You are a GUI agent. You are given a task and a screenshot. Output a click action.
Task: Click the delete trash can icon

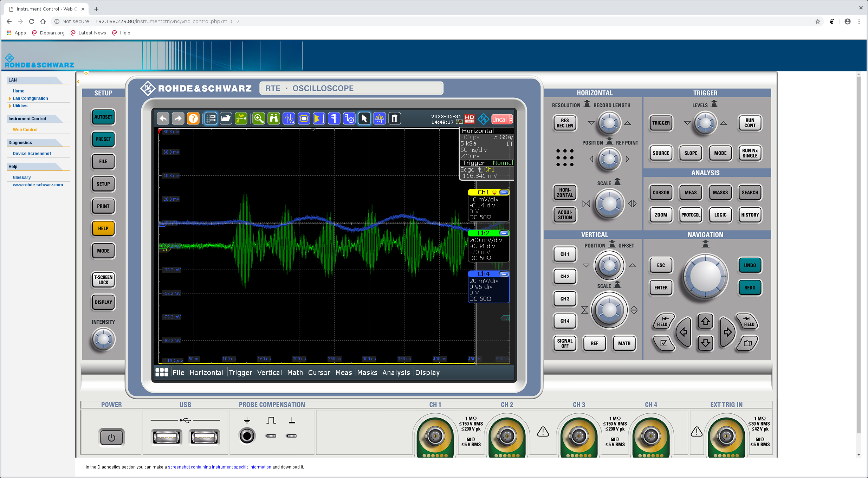pyautogui.click(x=394, y=119)
